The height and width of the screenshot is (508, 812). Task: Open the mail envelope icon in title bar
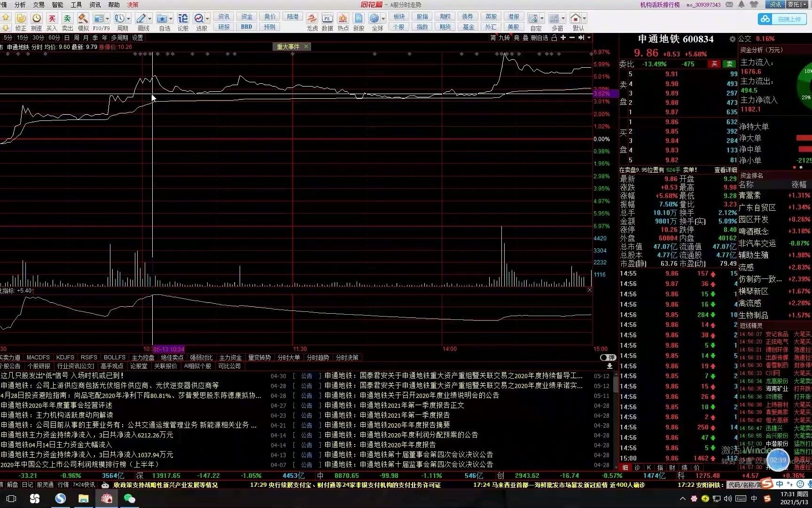729,5
